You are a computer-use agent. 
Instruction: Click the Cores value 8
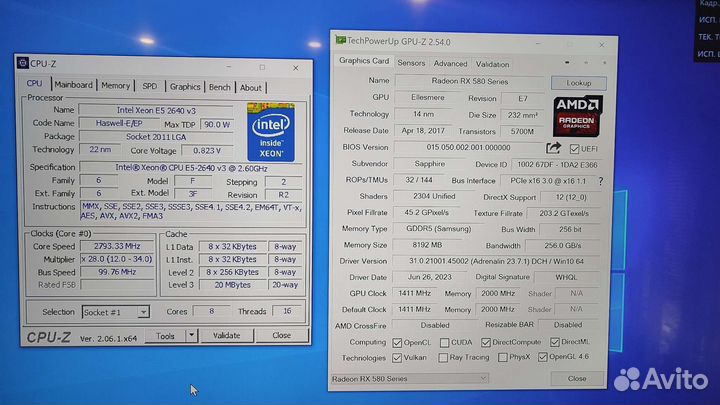[212, 311]
